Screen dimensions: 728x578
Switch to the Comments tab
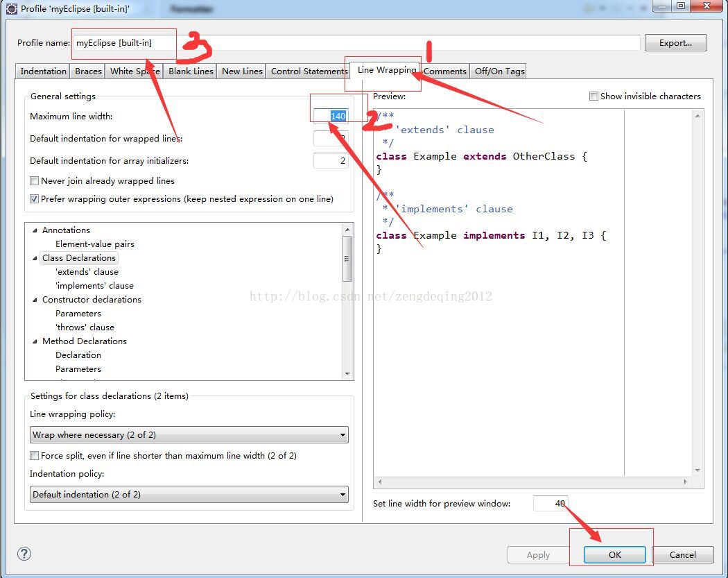point(445,71)
